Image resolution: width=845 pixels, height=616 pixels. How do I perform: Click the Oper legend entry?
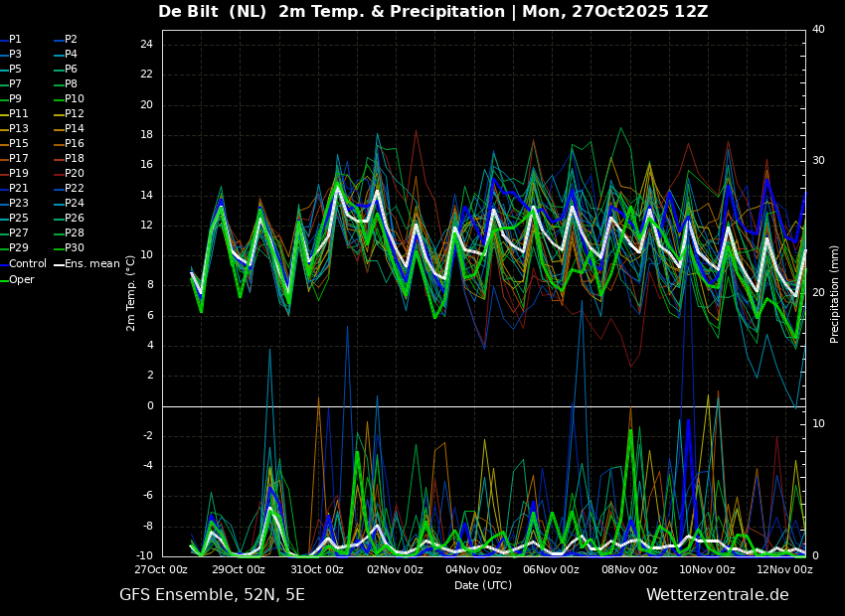17,280
